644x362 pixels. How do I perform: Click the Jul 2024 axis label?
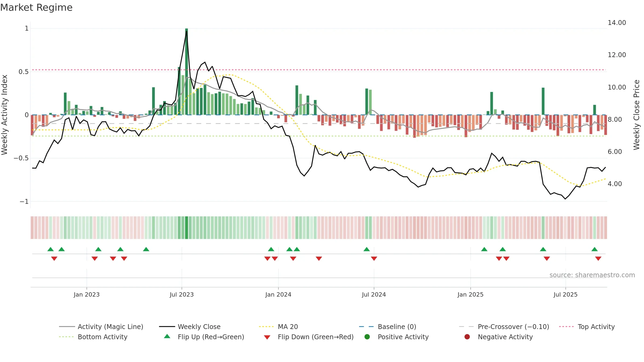coord(374,295)
